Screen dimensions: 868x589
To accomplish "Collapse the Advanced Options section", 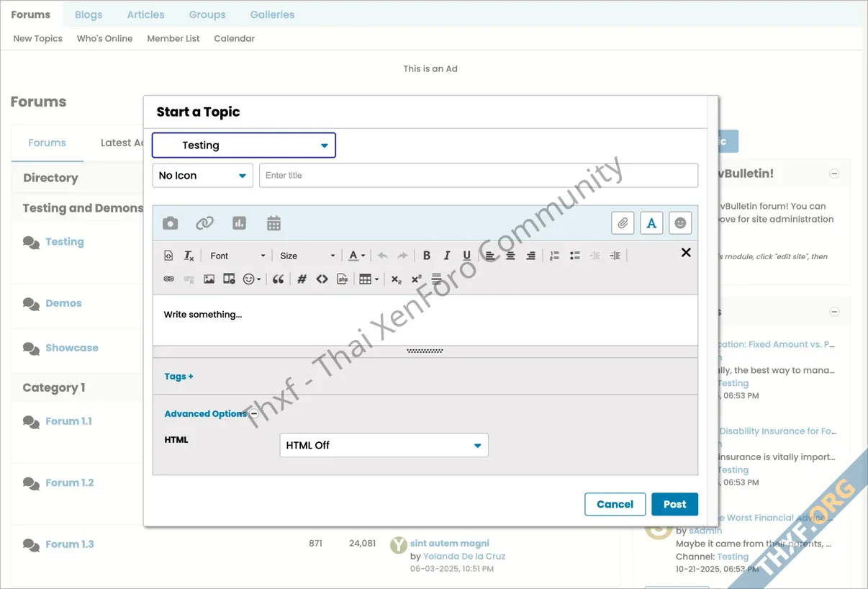I will click(253, 414).
